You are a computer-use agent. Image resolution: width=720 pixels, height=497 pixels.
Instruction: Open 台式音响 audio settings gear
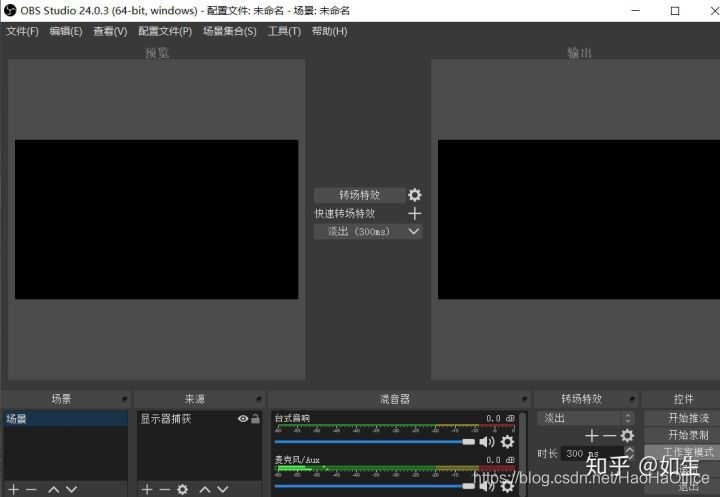[507, 441]
